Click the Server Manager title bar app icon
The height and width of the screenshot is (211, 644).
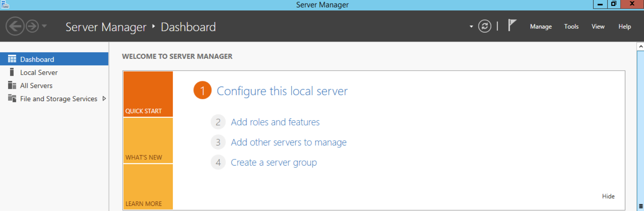point(5,4)
